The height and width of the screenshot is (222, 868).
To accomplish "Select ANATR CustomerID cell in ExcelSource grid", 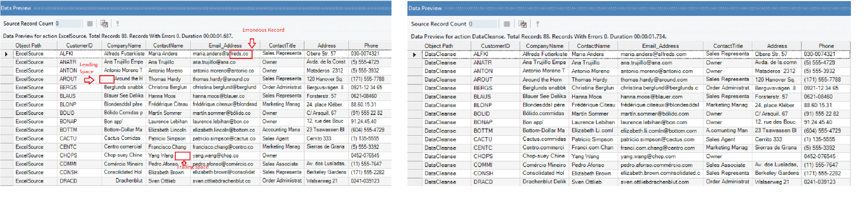I will pos(80,62).
